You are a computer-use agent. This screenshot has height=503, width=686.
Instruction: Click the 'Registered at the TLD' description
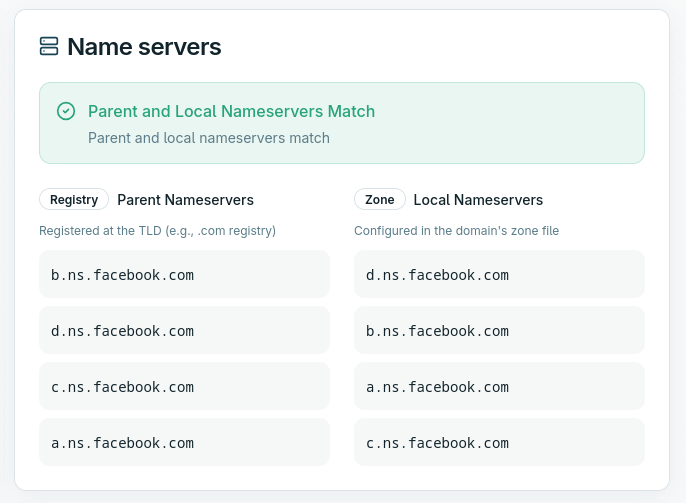point(157,231)
